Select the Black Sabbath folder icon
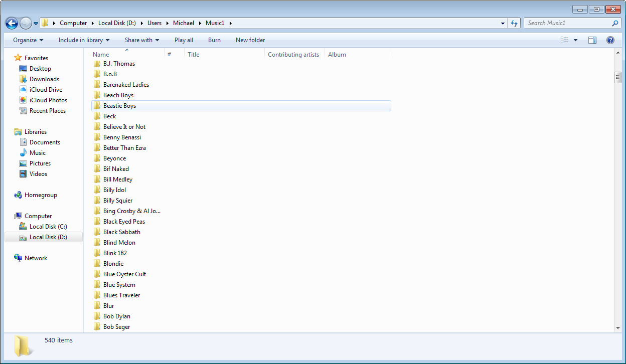 point(97,232)
